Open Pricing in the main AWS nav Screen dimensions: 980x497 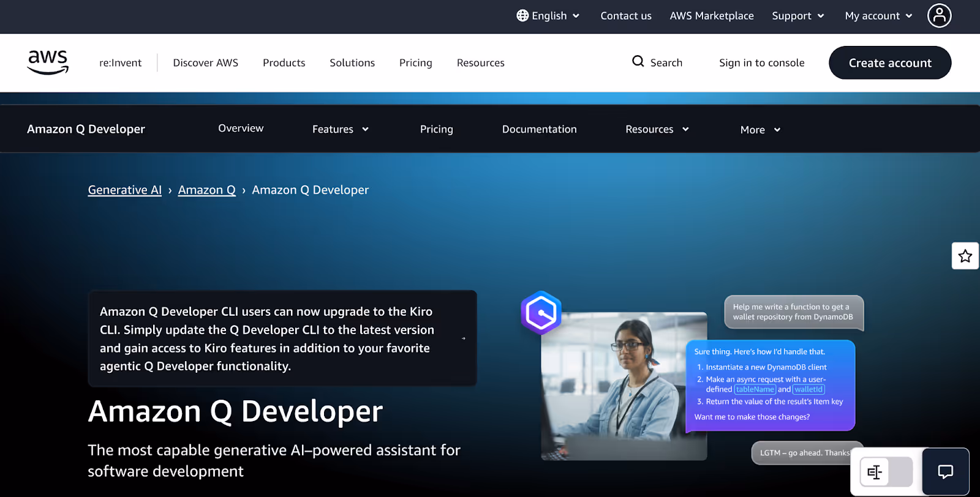pos(415,62)
